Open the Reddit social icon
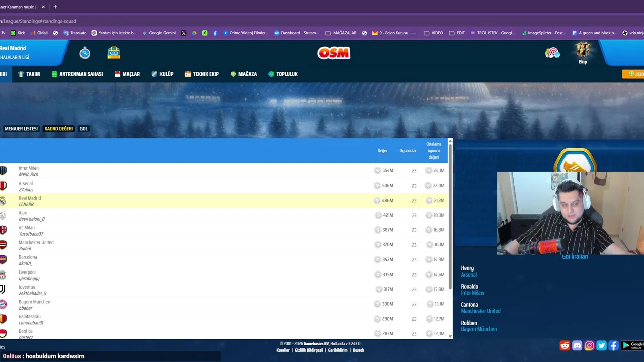Image resolution: width=644 pixels, height=362 pixels. pos(565,345)
